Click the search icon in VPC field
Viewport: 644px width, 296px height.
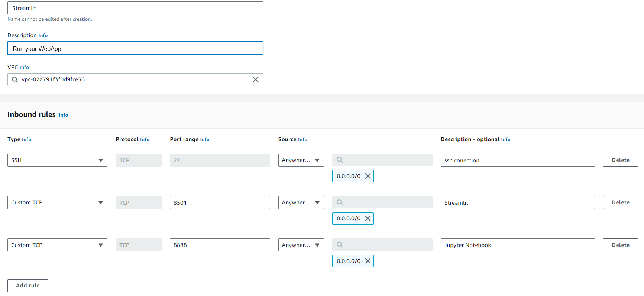tap(15, 79)
